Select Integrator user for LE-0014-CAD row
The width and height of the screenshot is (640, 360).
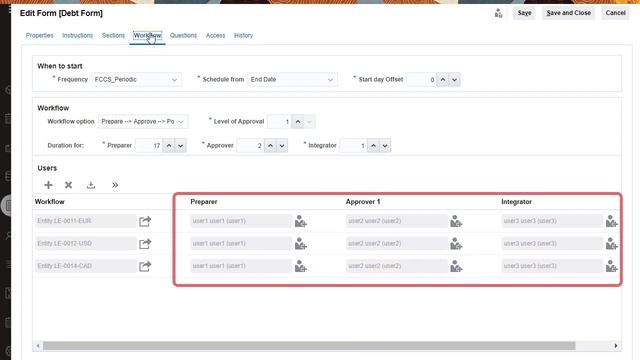coord(611,266)
